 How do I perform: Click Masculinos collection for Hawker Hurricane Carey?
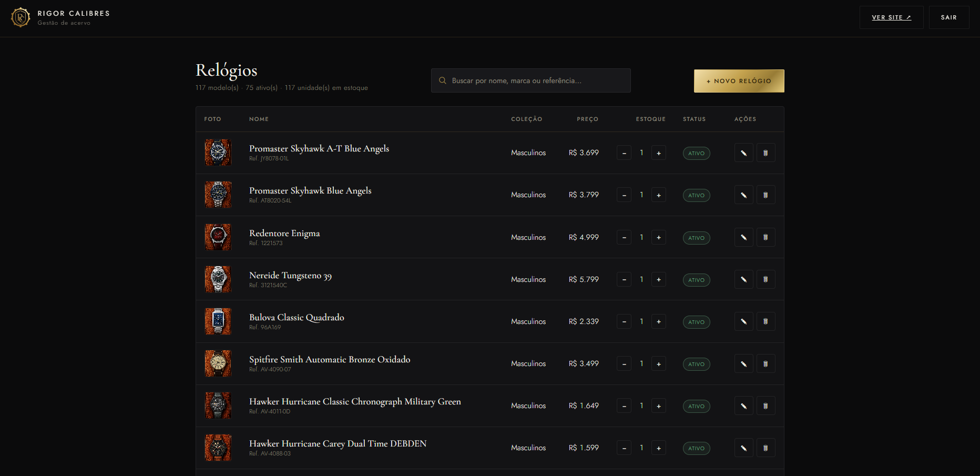coord(528,448)
